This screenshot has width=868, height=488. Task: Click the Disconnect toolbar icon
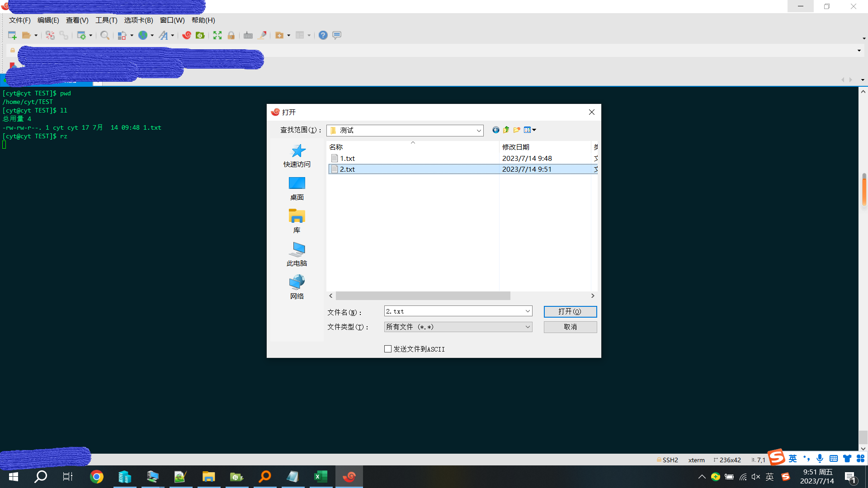[x=50, y=35]
